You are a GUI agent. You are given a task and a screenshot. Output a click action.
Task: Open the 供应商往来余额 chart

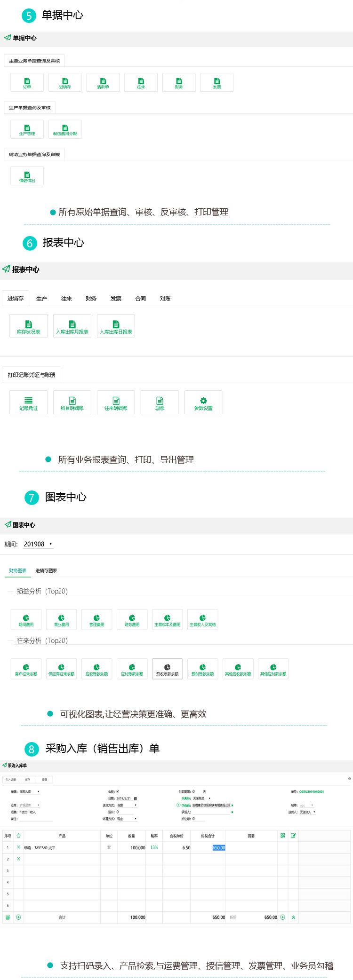tap(61, 669)
